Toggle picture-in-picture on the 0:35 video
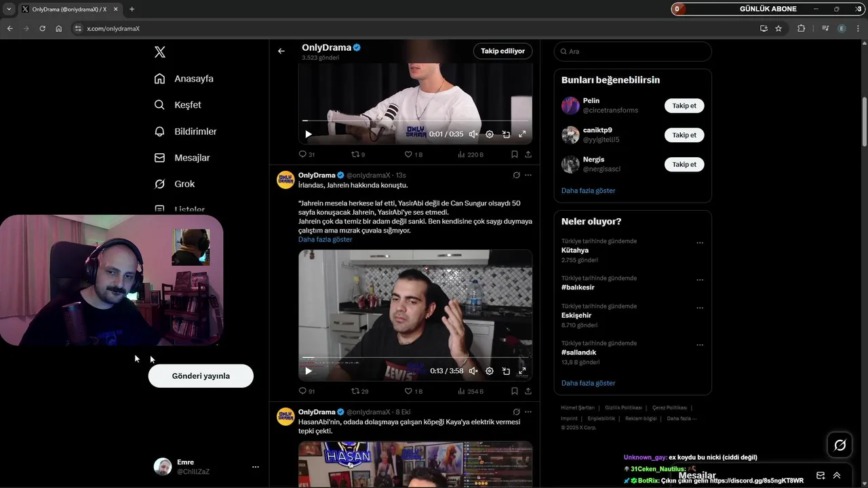This screenshot has width=868, height=488. [x=506, y=134]
